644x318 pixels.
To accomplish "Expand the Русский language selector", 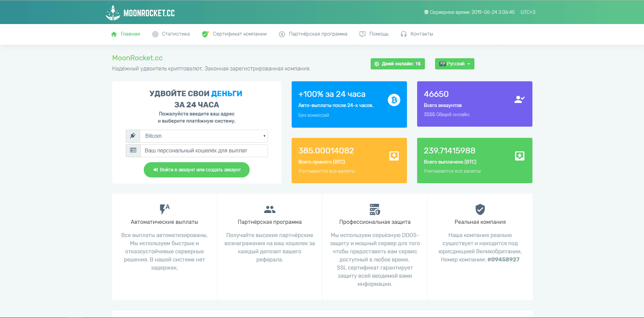I will tap(454, 64).
